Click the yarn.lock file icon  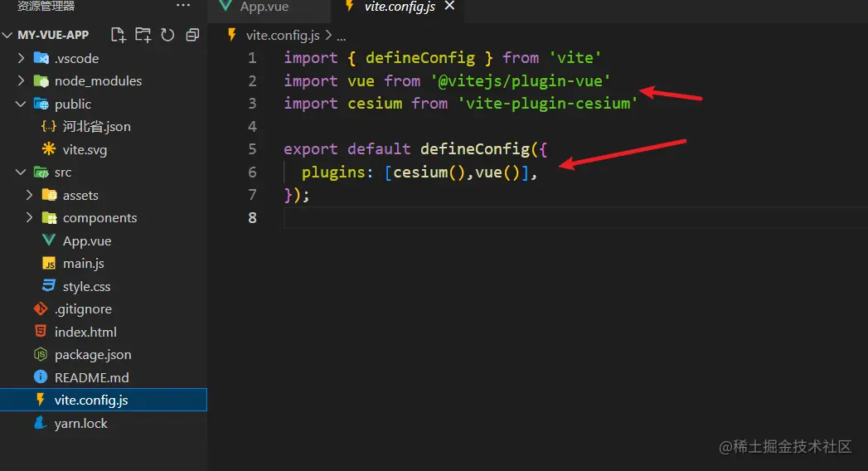(41, 423)
